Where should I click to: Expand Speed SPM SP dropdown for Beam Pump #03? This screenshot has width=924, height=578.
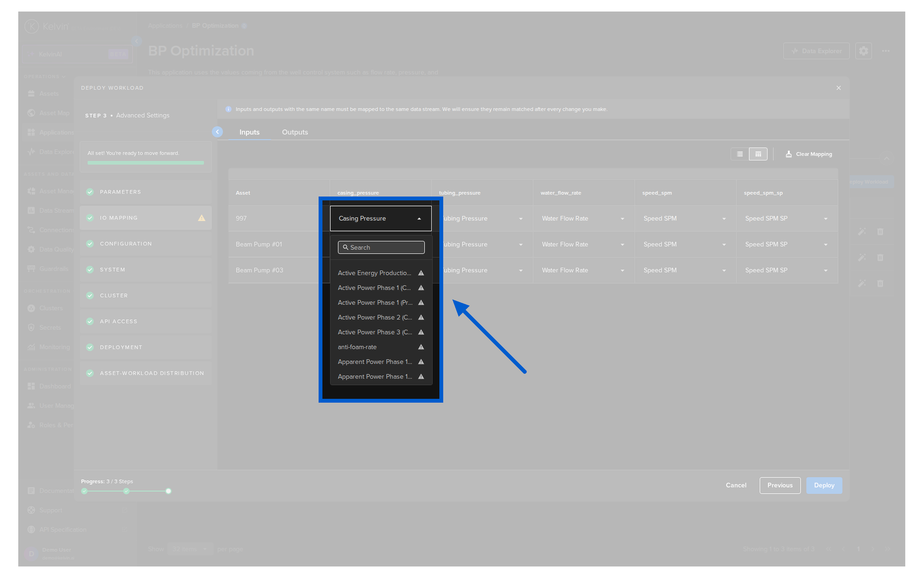[x=786, y=270]
